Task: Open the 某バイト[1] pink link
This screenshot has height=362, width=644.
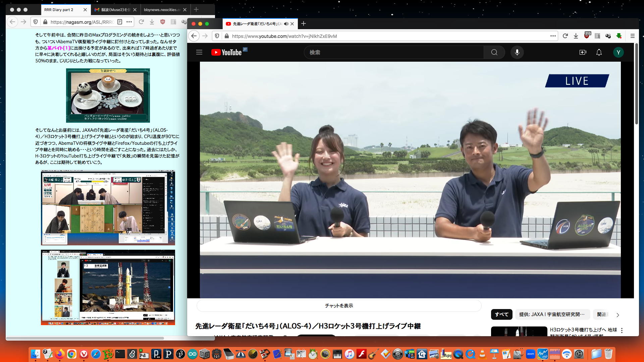Action: point(59,48)
